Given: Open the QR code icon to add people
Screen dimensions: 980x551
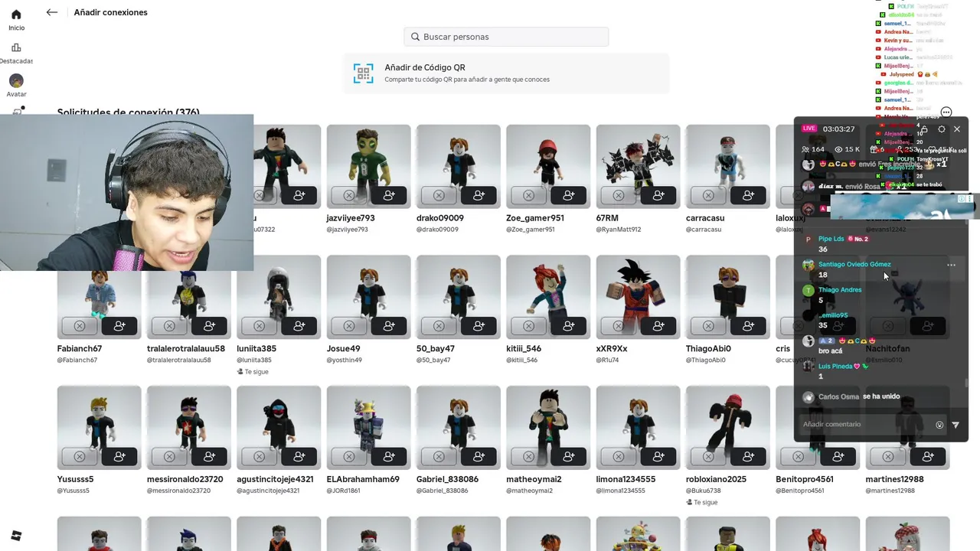Looking at the screenshot, I should (x=363, y=73).
